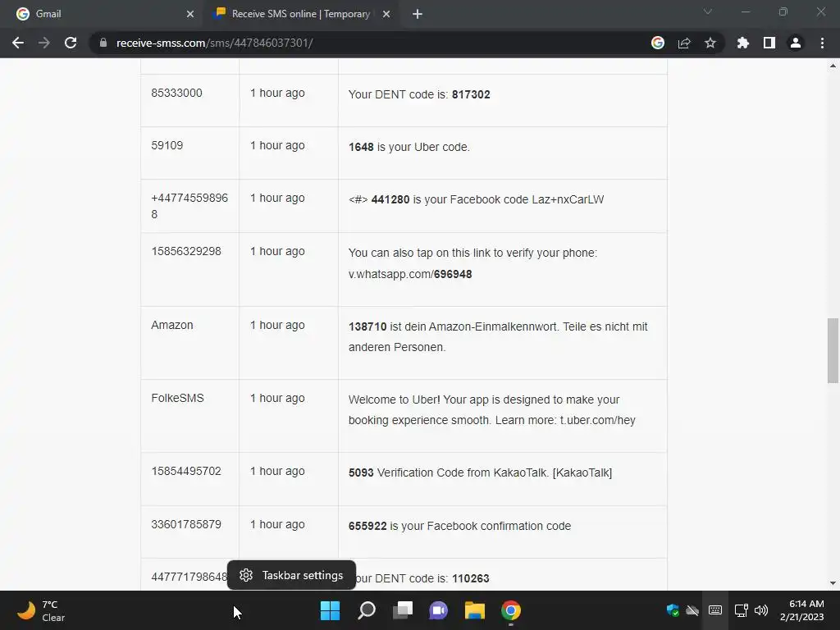
Task: Toggle the browser side panel
Action: tap(769, 43)
